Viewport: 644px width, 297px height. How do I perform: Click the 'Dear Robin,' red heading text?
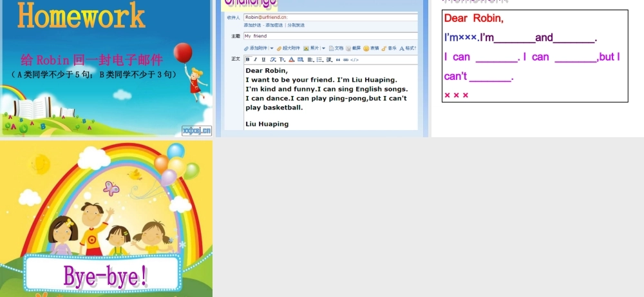(x=473, y=18)
